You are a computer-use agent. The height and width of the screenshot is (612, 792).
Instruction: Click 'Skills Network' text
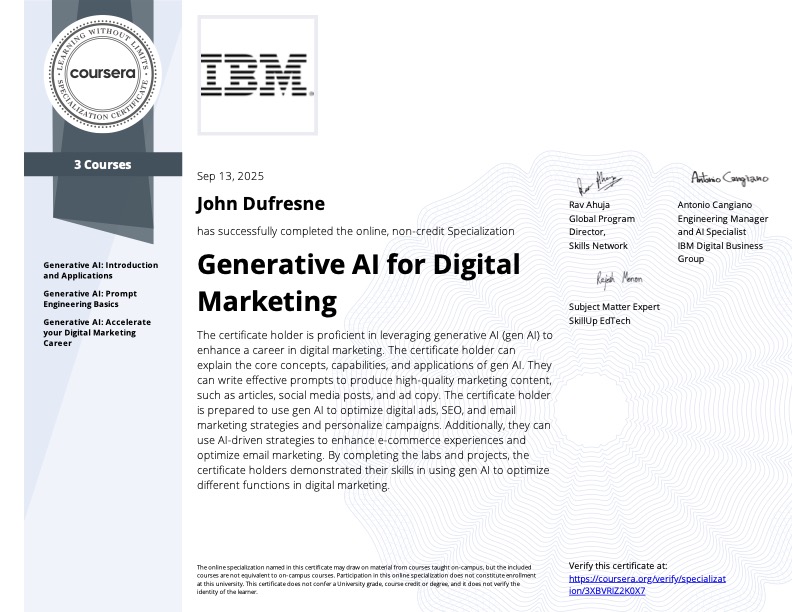598,246
